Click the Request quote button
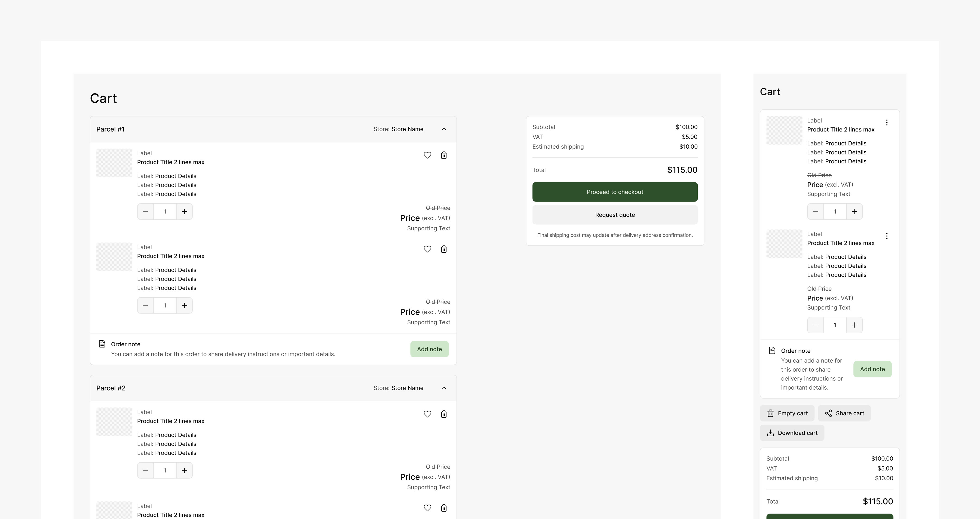 pyautogui.click(x=615, y=215)
